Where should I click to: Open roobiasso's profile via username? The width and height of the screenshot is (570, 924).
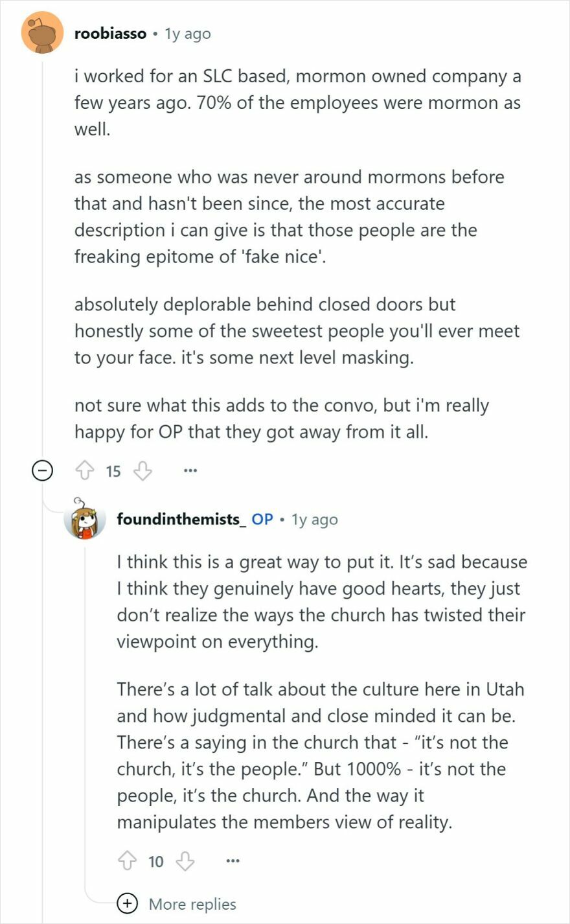click(x=109, y=34)
